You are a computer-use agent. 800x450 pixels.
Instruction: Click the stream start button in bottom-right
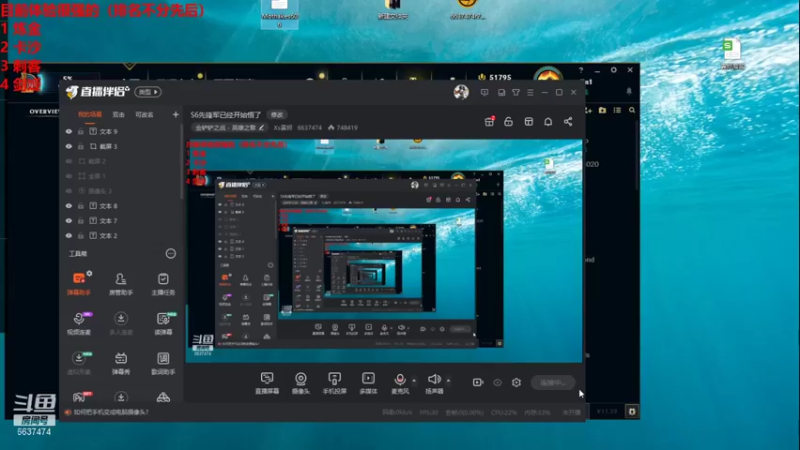coord(553,382)
